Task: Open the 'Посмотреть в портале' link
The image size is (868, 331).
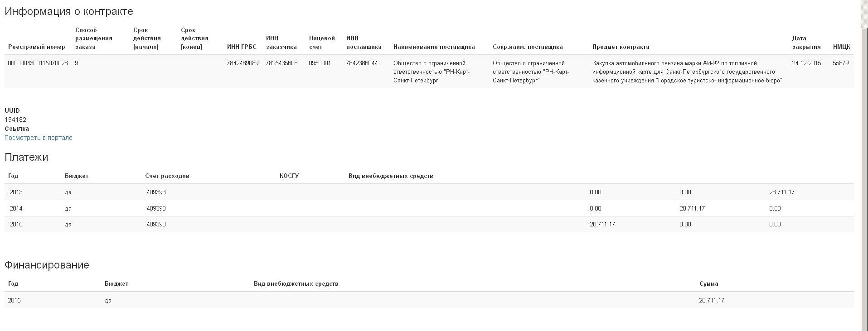Action: (x=39, y=138)
